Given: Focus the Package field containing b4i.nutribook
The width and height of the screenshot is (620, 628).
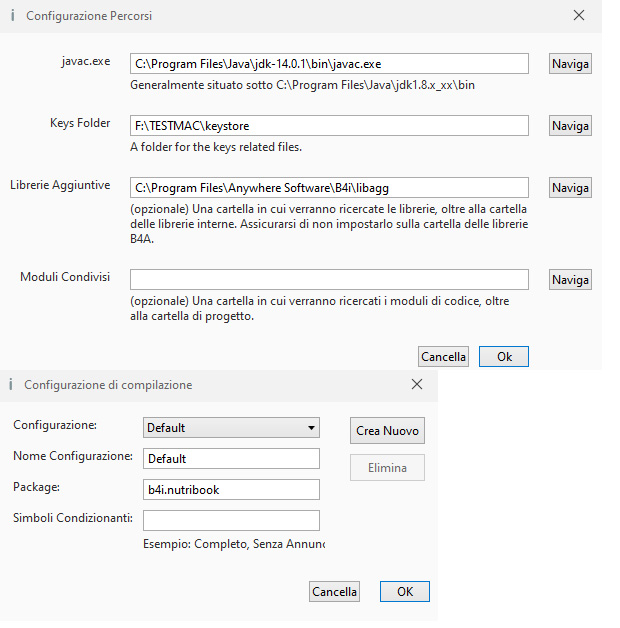Looking at the screenshot, I should [231, 490].
